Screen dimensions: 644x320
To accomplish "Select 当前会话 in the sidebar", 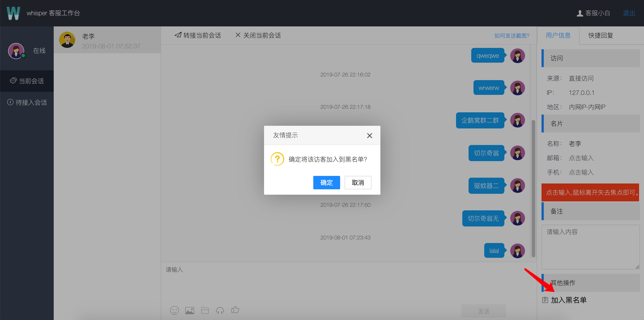I will coord(27,81).
